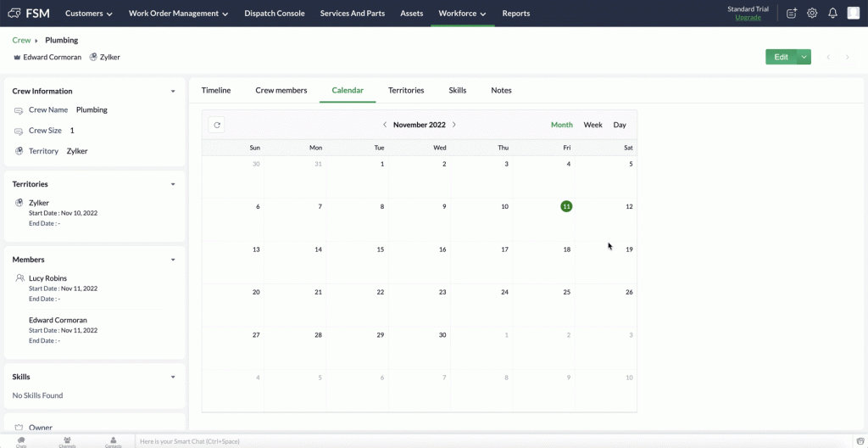Open the settings gear icon
The image size is (868, 448).
click(x=812, y=14)
